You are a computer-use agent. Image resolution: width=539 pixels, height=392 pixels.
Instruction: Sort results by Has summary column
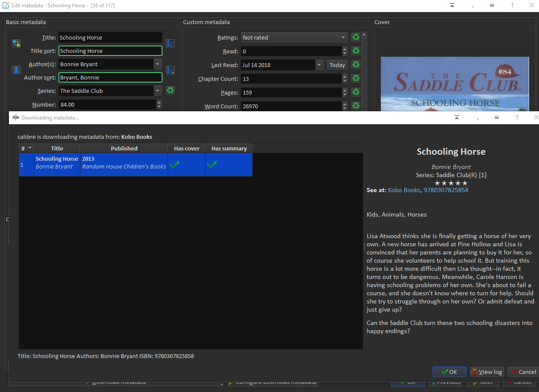pyautogui.click(x=229, y=148)
